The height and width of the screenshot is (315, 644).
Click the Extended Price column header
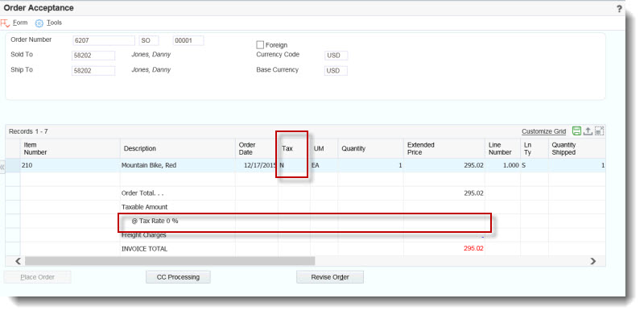coord(444,148)
